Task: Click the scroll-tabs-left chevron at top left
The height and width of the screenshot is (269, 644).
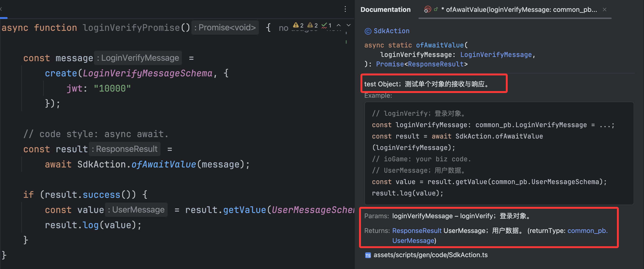Action: (x=1, y=9)
